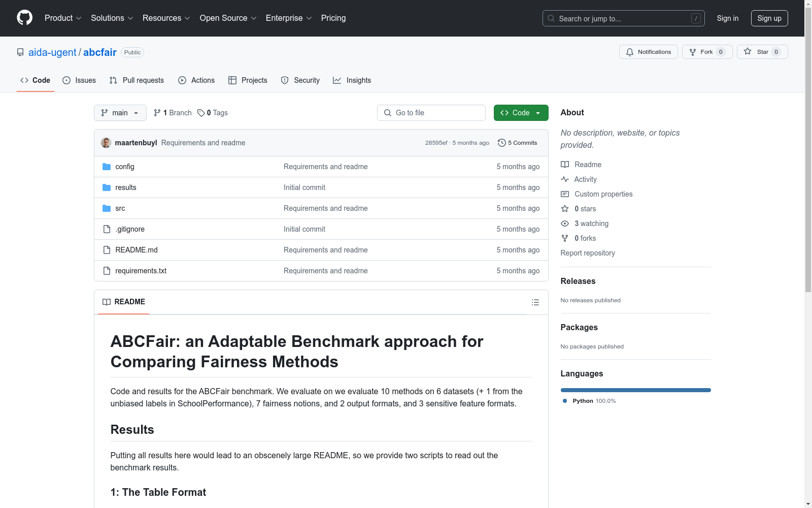Click the eye icon next to watching
This screenshot has width=812, height=508.
pos(565,224)
